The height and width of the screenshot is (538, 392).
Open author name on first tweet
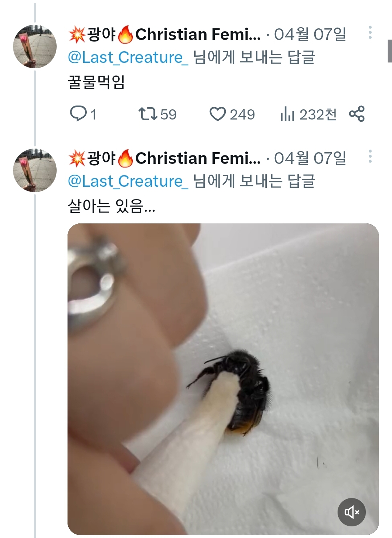pos(164,35)
